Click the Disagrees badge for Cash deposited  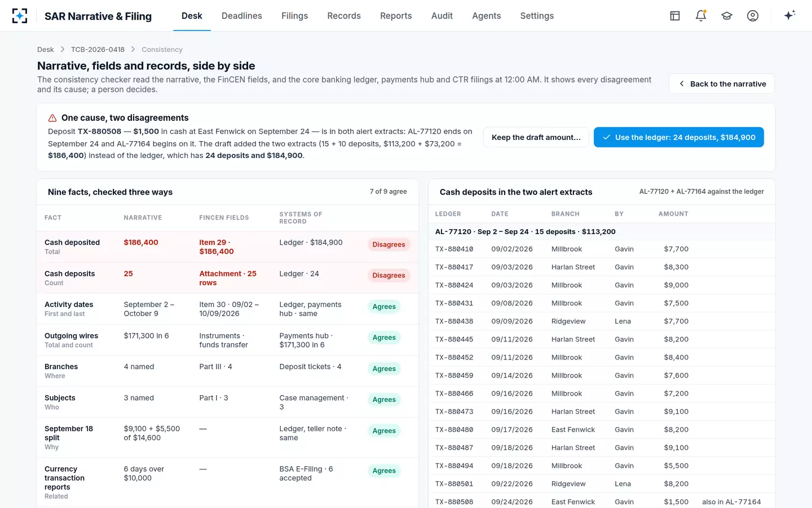coord(389,244)
